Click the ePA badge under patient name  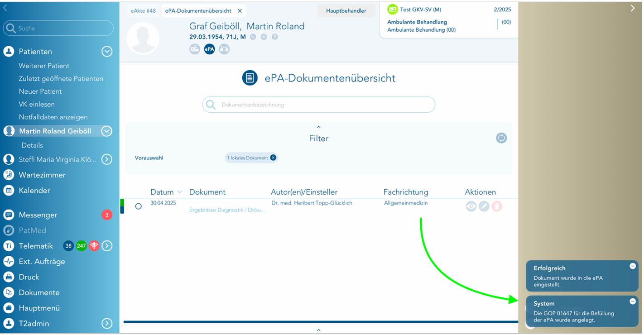click(x=209, y=49)
